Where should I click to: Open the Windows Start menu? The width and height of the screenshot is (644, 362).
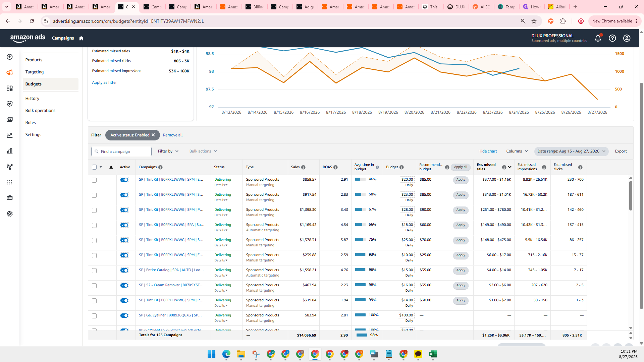212,354
